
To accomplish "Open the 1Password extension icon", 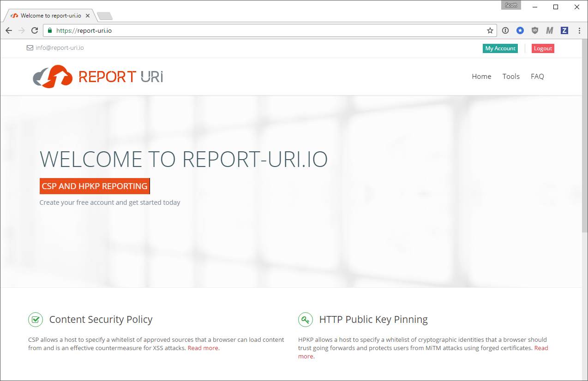I will [505, 30].
